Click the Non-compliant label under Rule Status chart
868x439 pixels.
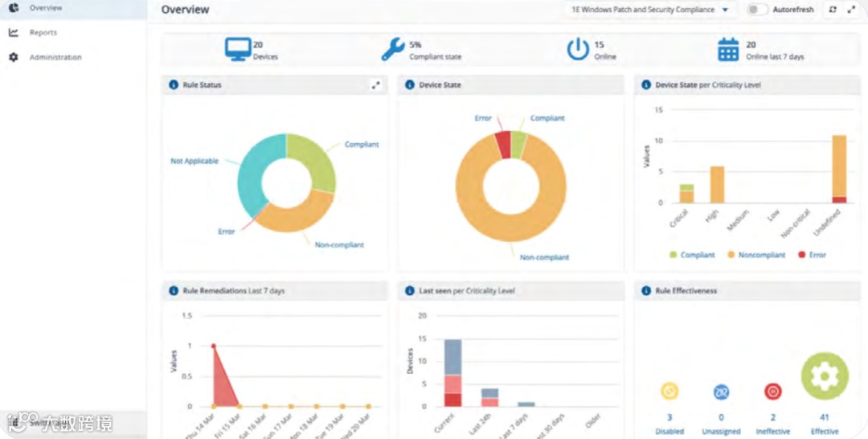pos(339,244)
